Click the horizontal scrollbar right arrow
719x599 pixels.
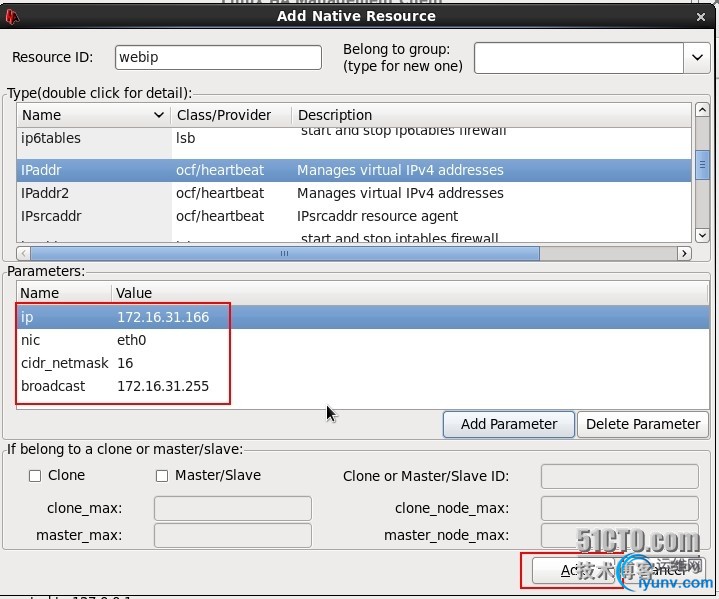[684, 253]
